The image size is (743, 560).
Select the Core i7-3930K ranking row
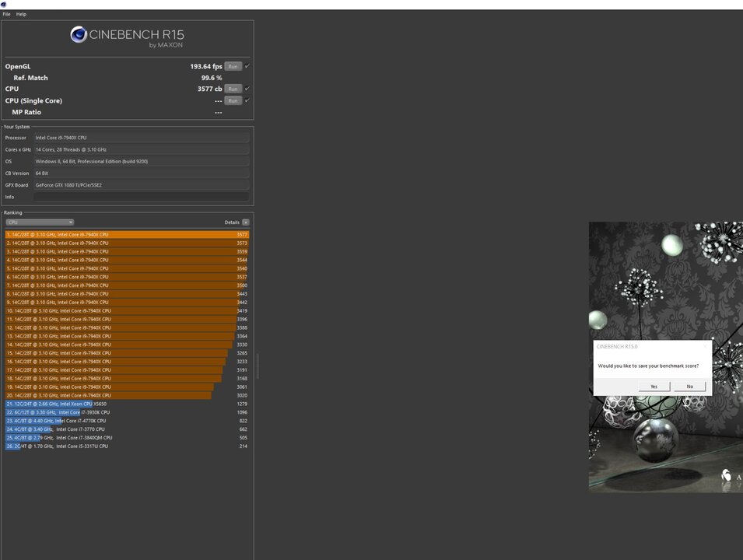[x=127, y=413]
